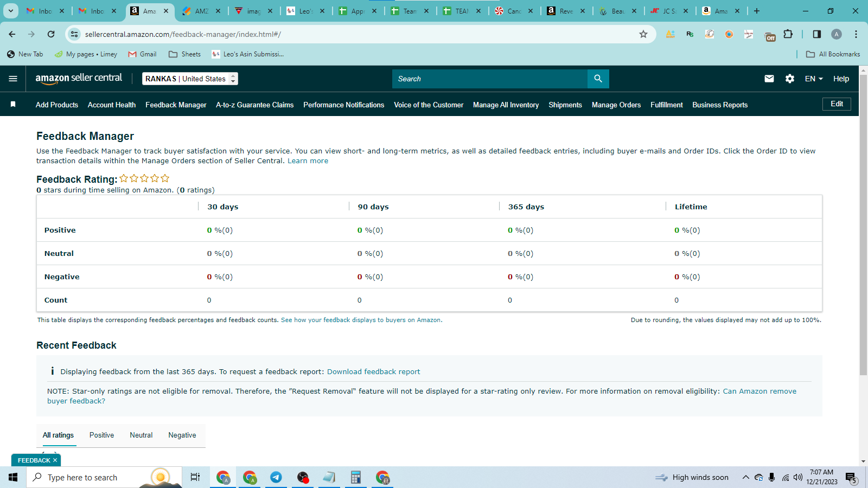Open the RS extension icon

coord(690,34)
